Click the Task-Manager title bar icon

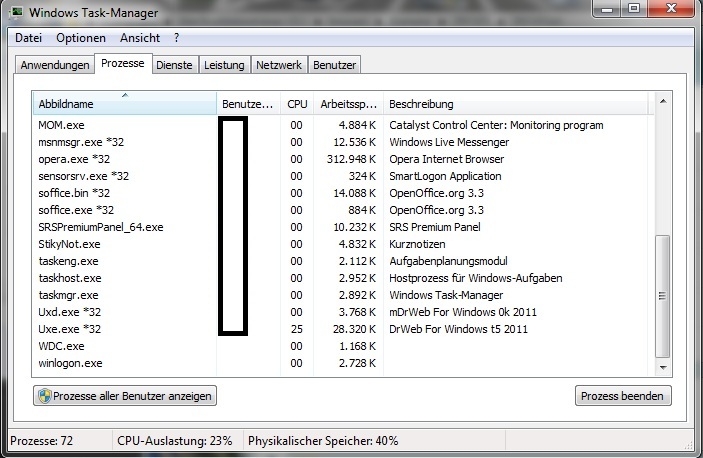[17, 12]
